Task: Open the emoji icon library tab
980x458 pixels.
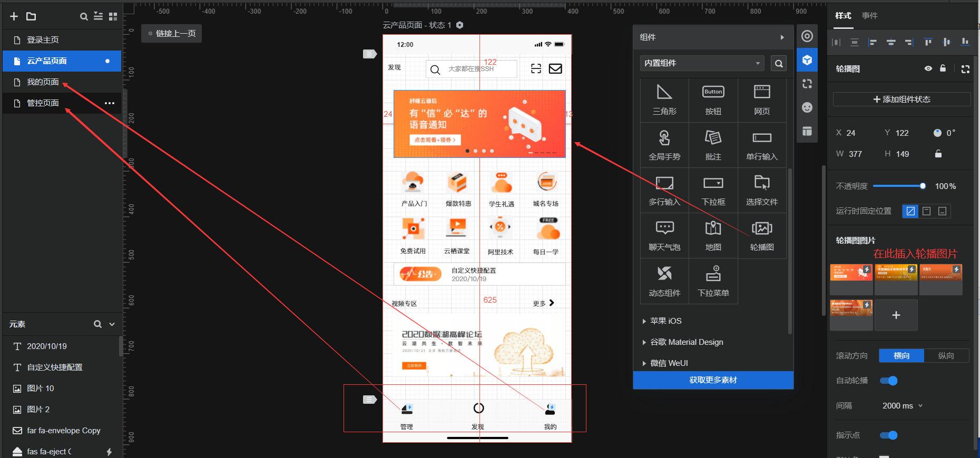Action: (x=807, y=107)
